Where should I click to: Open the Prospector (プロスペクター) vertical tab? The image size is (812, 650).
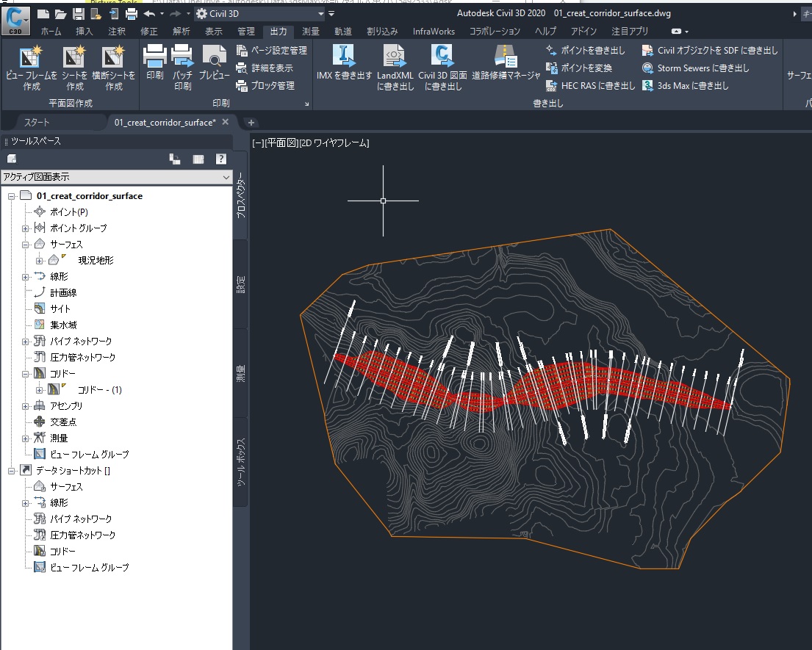[x=241, y=195]
